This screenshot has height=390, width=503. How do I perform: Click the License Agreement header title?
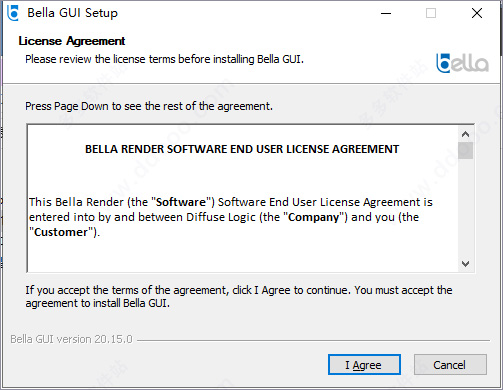click(x=72, y=41)
